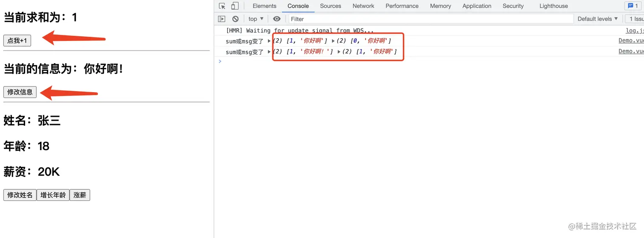Image resolution: width=644 pixels, height=238 pixels.
Task: Expand first array [1, '你好啊'] in first log
Action: pos(269,41)
